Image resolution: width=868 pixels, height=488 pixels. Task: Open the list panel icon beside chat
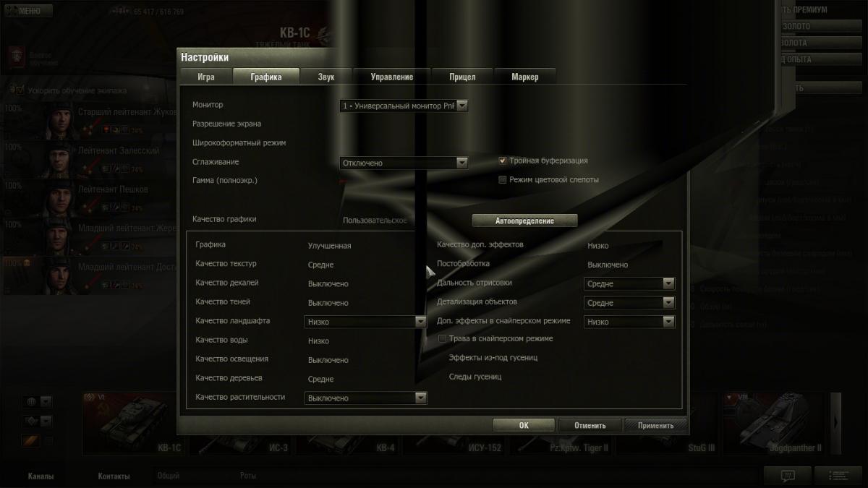pyautogui.click(x=838, y=475)
